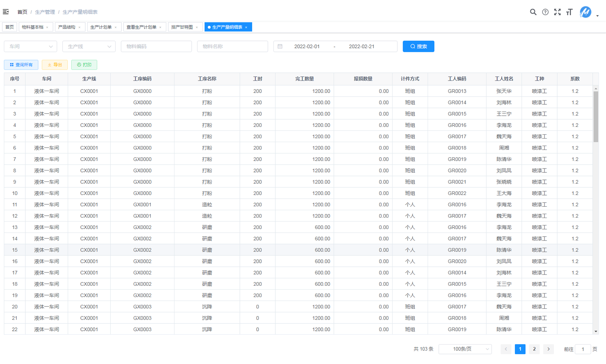Toggle fullscreen mode icon
606x364 pixels.
pos(557,12)
